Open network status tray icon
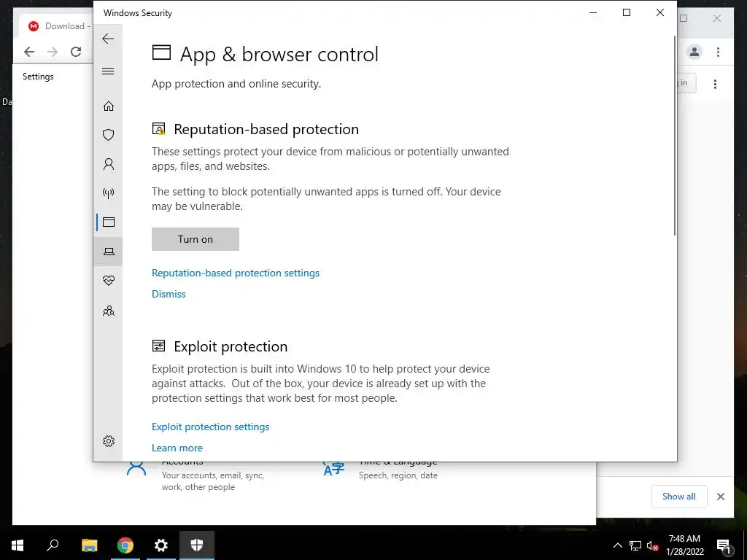The width and height of the screenshot is (747, 560). click(x=635, y=545)
